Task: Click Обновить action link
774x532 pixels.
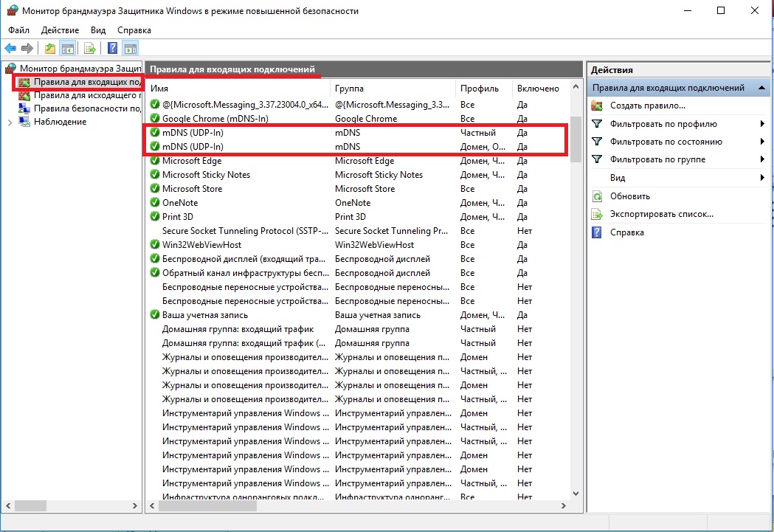Action: [x=630, y=196]
